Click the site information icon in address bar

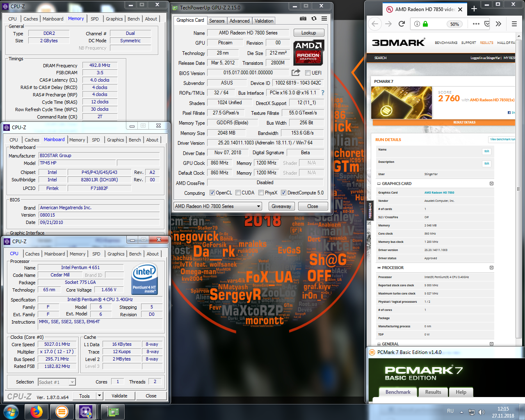coord(417,24)
